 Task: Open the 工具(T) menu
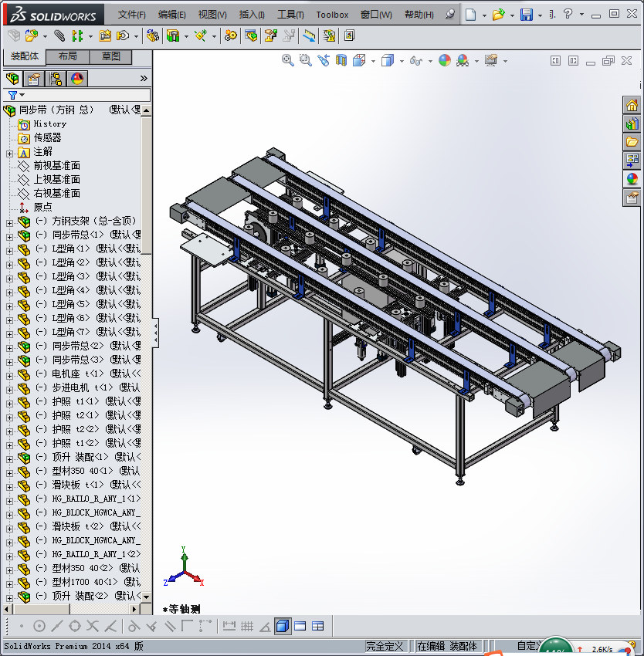click(x=290, y=15)
